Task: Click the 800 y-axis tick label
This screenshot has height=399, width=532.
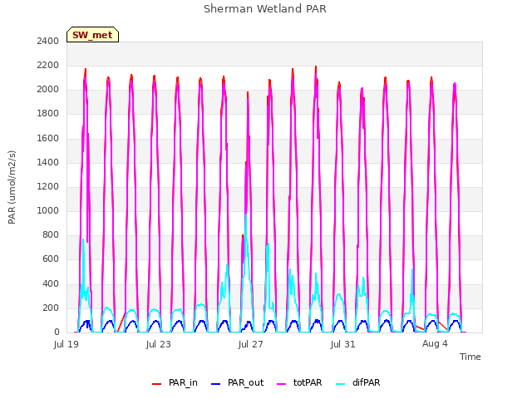Action: [x=51, y=234]
